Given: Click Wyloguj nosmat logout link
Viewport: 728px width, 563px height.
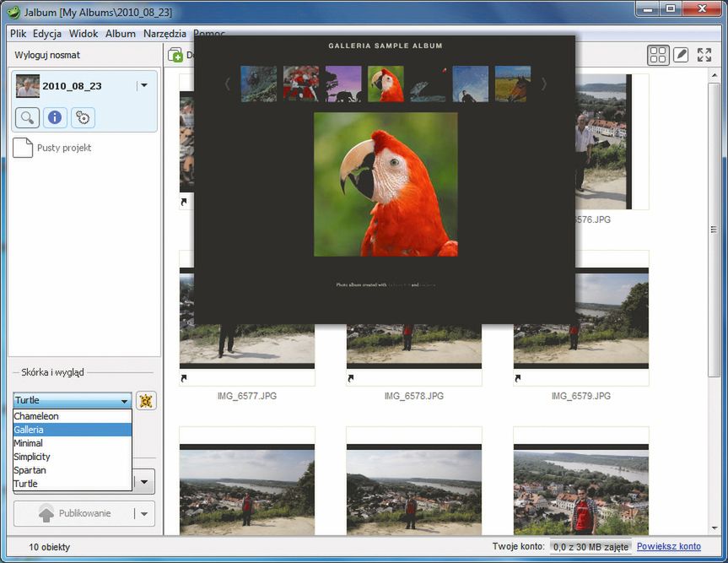Looking at the screenshot, I should click(47, 55).
